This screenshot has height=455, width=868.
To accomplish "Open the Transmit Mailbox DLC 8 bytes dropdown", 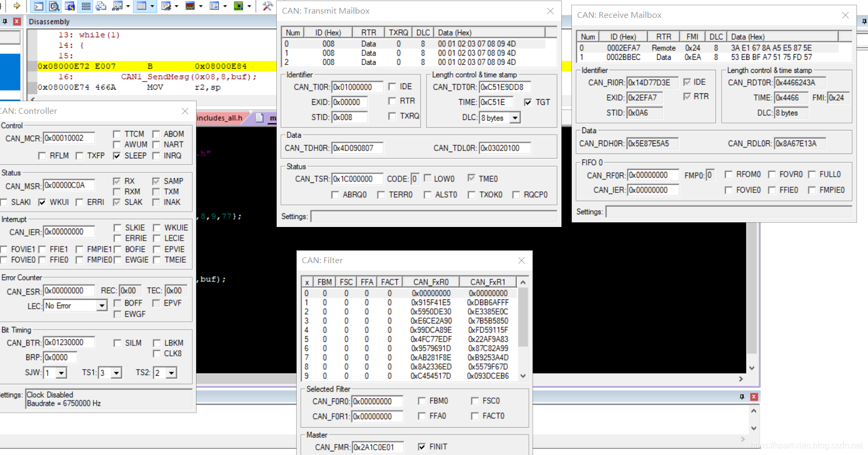I will tap(515, 118).
